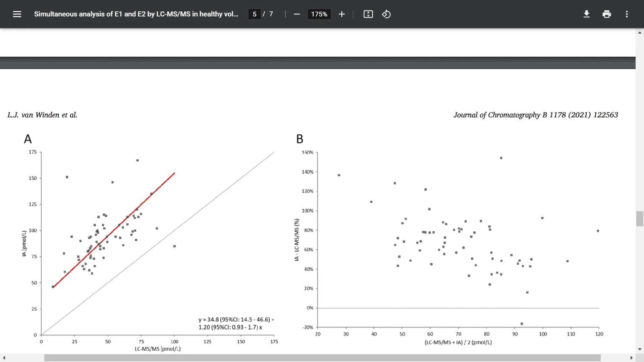Click the 'L.J. van Winden et al.' header

click(42, 115)
